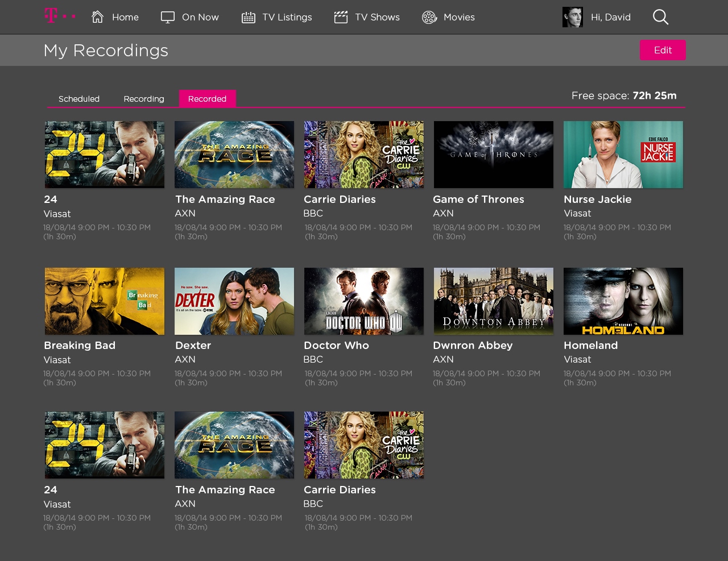Open the Movies section
This screenshot has height=561, width=728.
[459, 17]
